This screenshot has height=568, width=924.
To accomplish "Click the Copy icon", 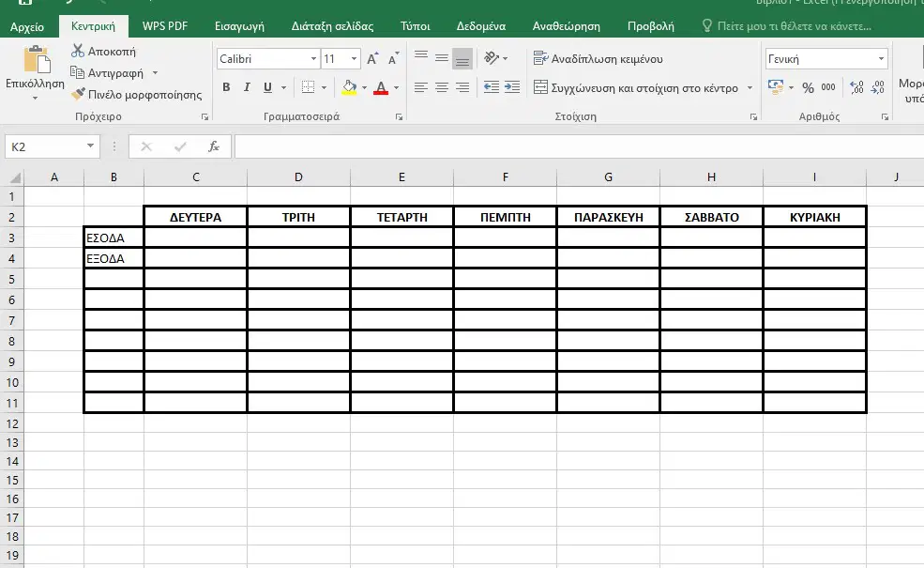I will [x=77, y=72].
